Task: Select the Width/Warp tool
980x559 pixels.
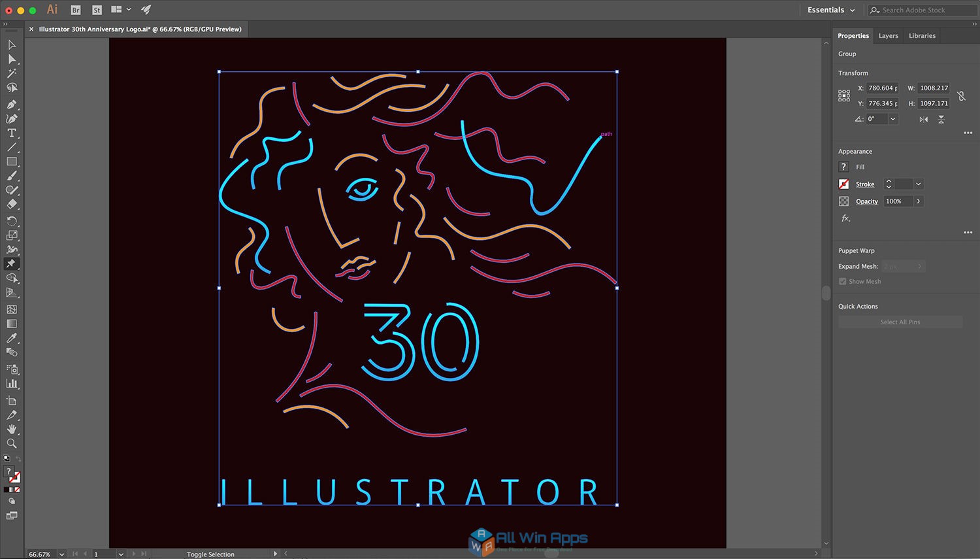Action: point(12,250)
